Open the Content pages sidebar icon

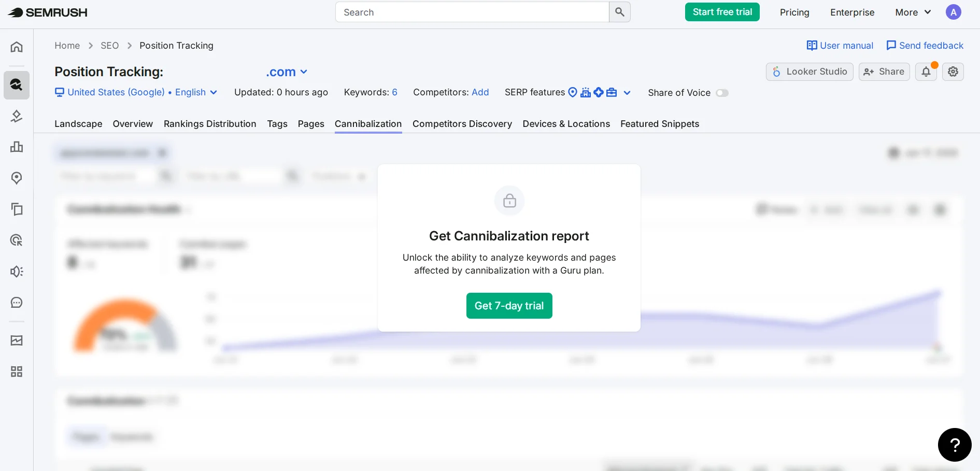click(x=17, y=209)
